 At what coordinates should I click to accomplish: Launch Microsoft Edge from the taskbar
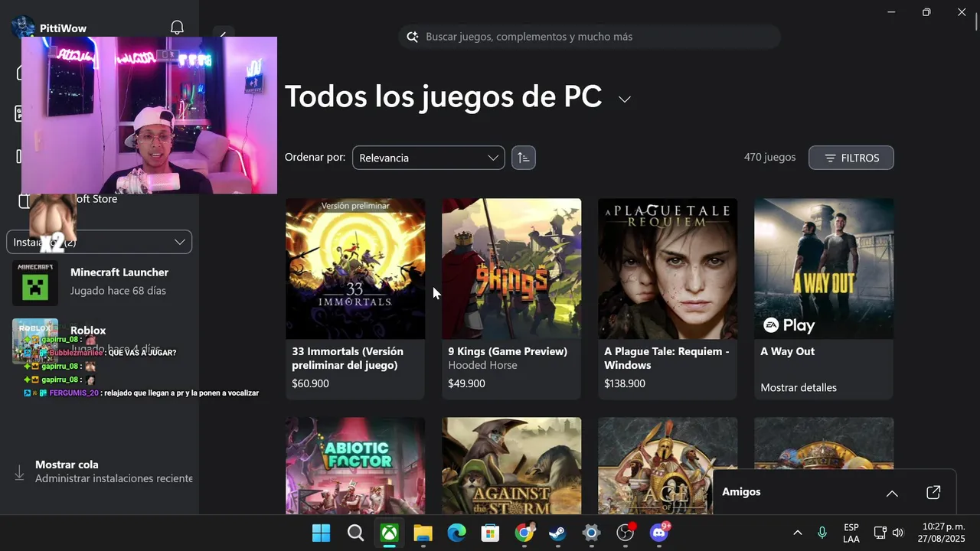click(456, 533)
